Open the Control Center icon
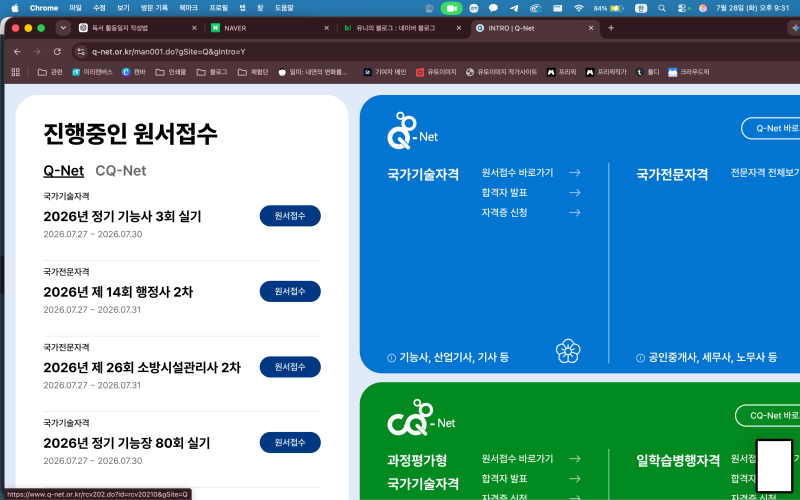This screenshot has width=800, height=500. coord(683,8)
